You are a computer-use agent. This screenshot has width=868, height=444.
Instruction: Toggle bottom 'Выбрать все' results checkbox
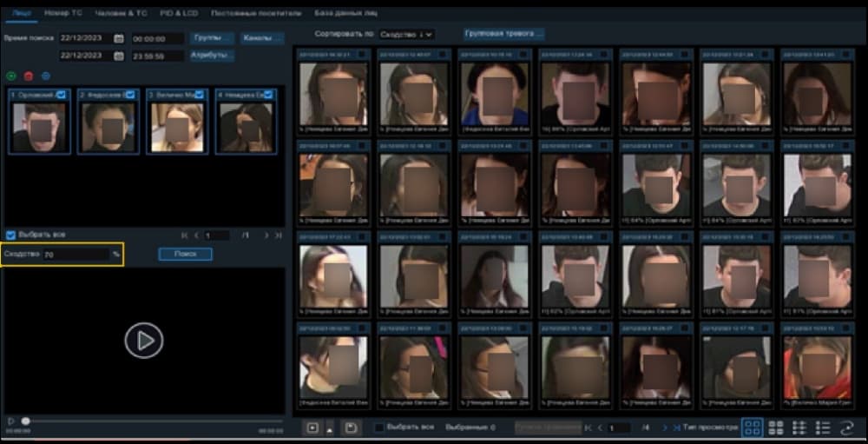379,427
